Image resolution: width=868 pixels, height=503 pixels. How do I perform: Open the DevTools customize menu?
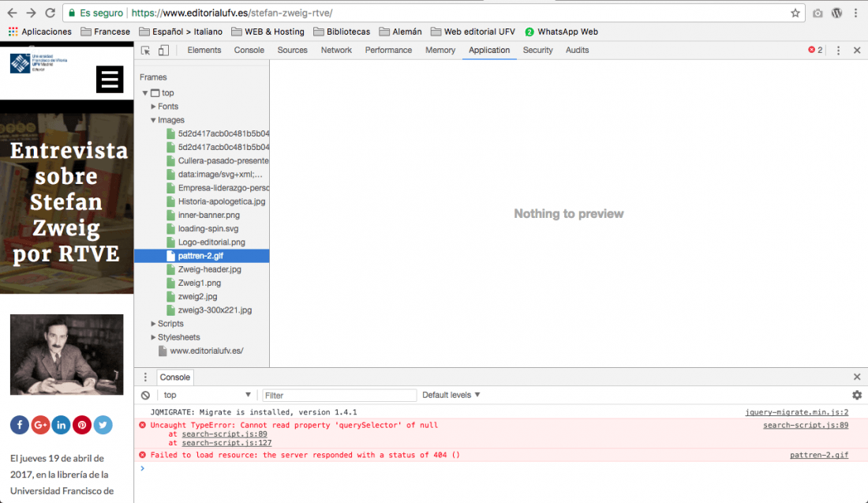click(x=838, y=51)
